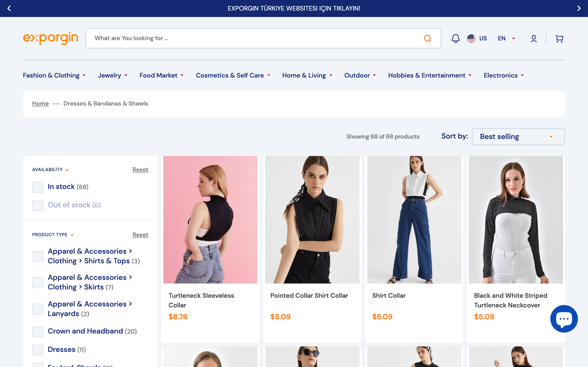The width and height of the screenshot is (588, 367).
Task: Open the account profile icon
Action: [x=533, y=38]
